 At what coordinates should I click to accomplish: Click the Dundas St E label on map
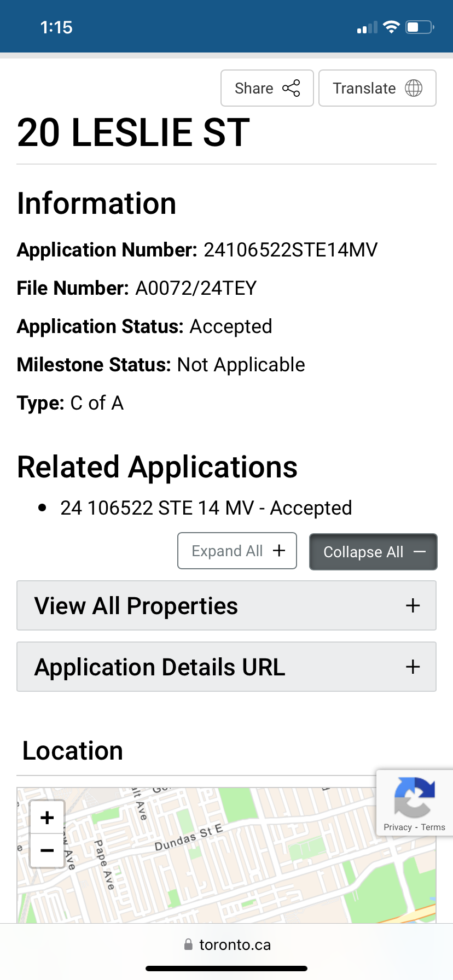189,838
